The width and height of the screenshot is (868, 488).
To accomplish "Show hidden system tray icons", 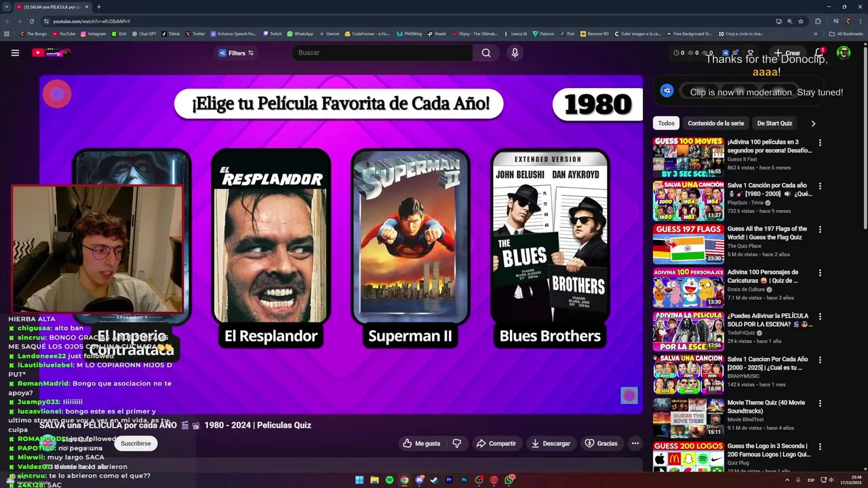I will click(787, 480).
